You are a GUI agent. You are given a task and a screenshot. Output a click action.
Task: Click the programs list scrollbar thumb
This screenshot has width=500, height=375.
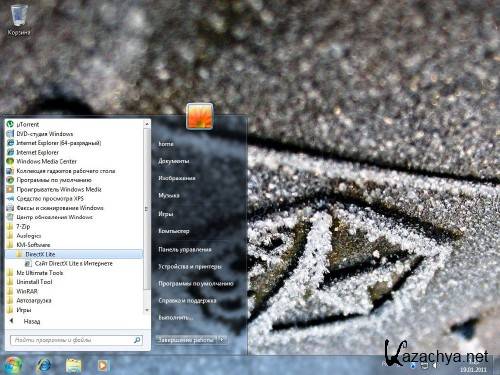(x=147, y=209)
